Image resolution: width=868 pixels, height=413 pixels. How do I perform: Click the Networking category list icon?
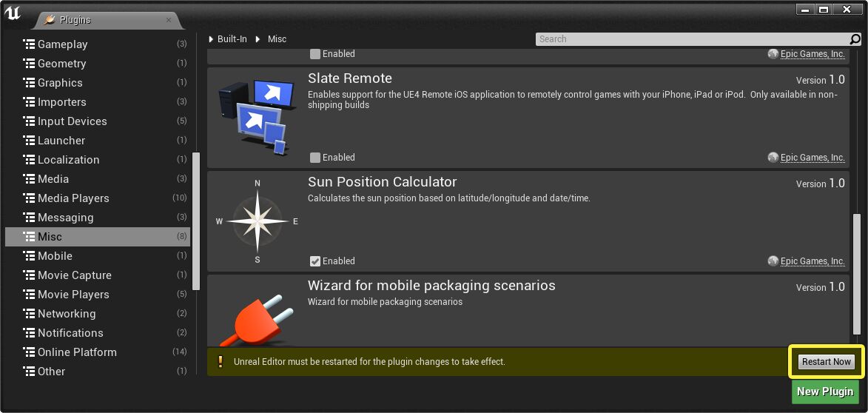(x=29, y=314)
